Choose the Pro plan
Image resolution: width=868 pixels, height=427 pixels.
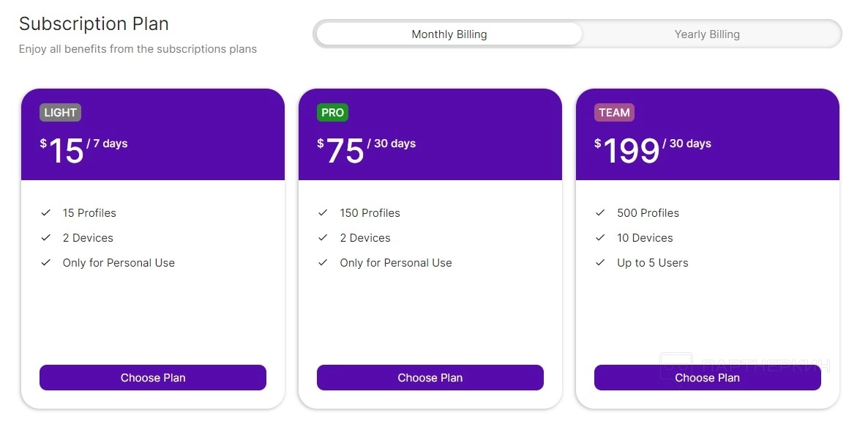pyautogui.click(x=430, y=378)
